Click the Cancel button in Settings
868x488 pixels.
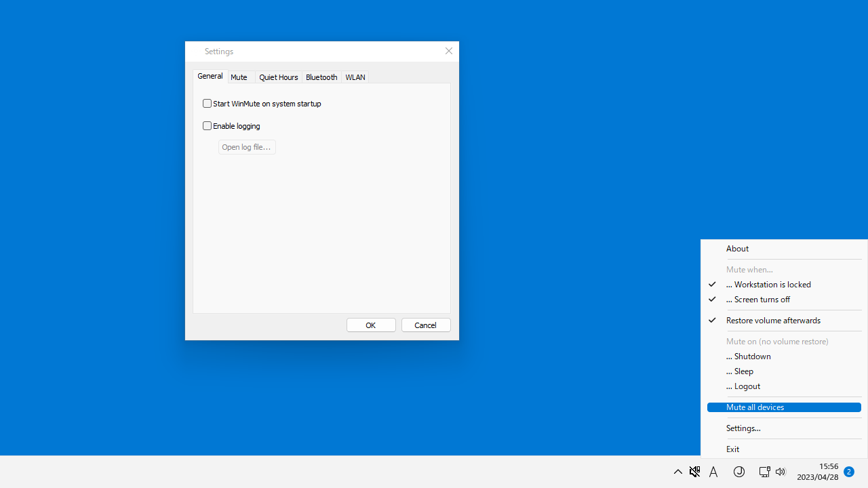(426, 325)
